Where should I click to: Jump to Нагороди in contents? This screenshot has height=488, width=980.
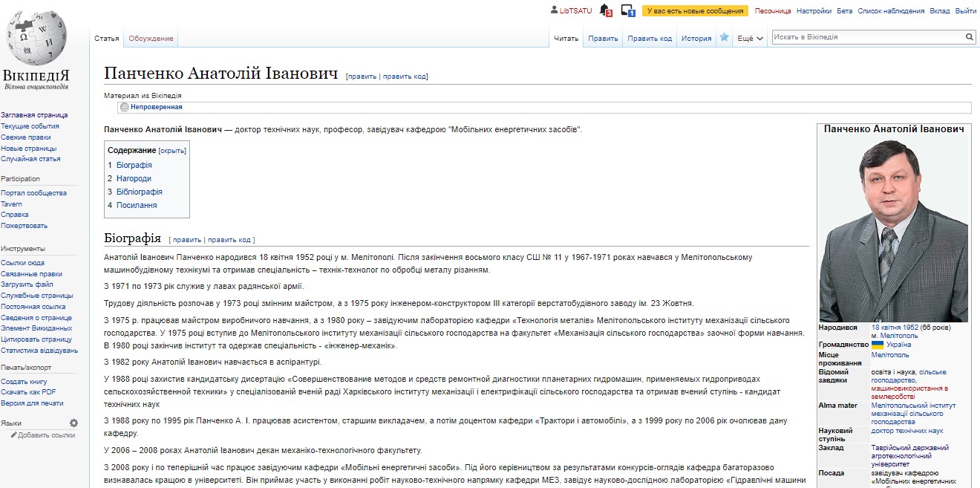coord(134,178)
